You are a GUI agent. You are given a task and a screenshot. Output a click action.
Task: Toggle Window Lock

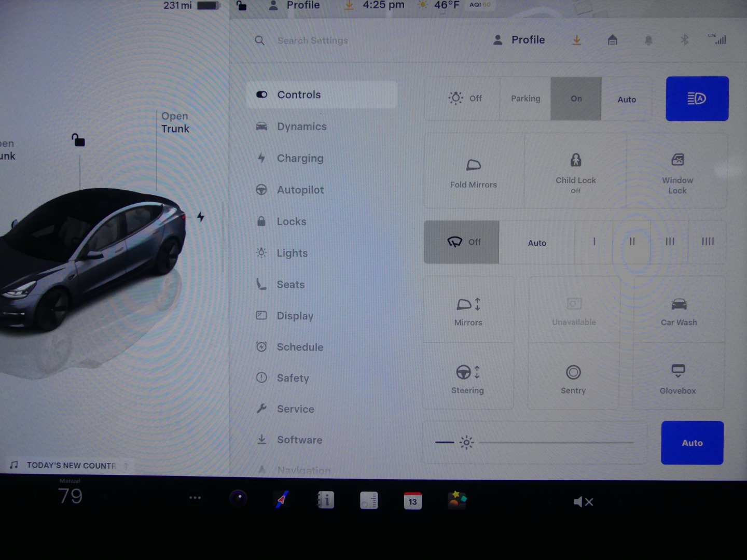677,172
